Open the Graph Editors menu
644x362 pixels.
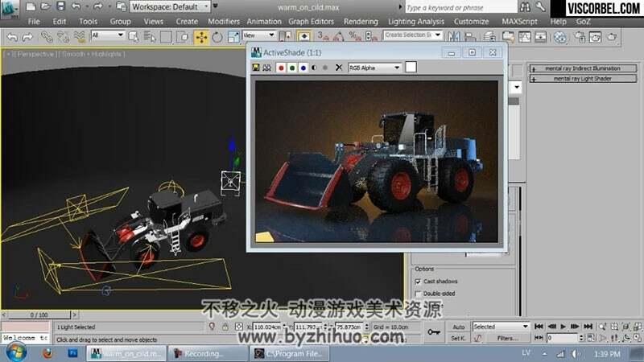[x=311, y=22]
